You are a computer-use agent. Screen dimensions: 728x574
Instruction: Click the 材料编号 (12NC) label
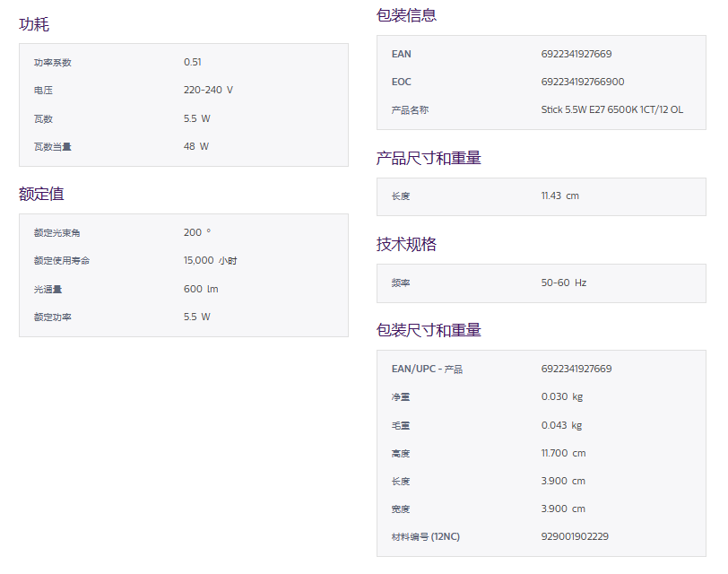pos(425,537)
